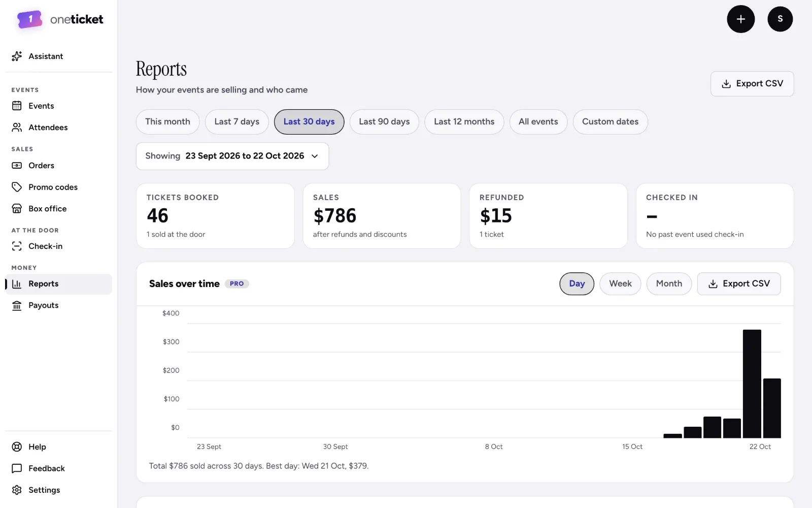Click the Feedback speech bubble icon
Screen dimensions: 812x508
[17, 468]
